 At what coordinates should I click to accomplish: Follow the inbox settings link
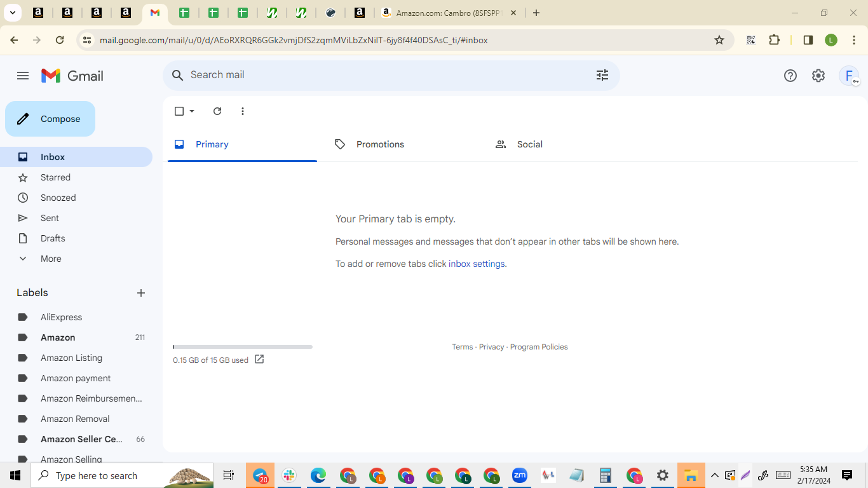click(x=477, y=264)
